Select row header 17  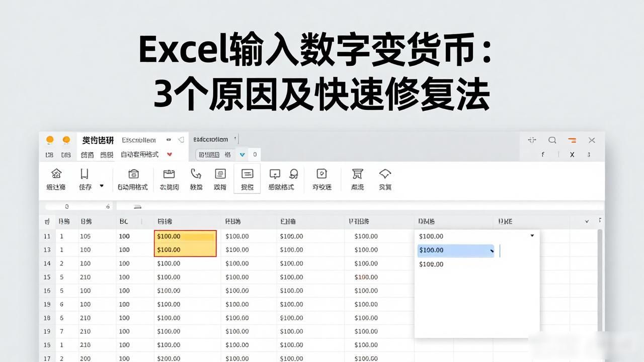pos(47,358)
